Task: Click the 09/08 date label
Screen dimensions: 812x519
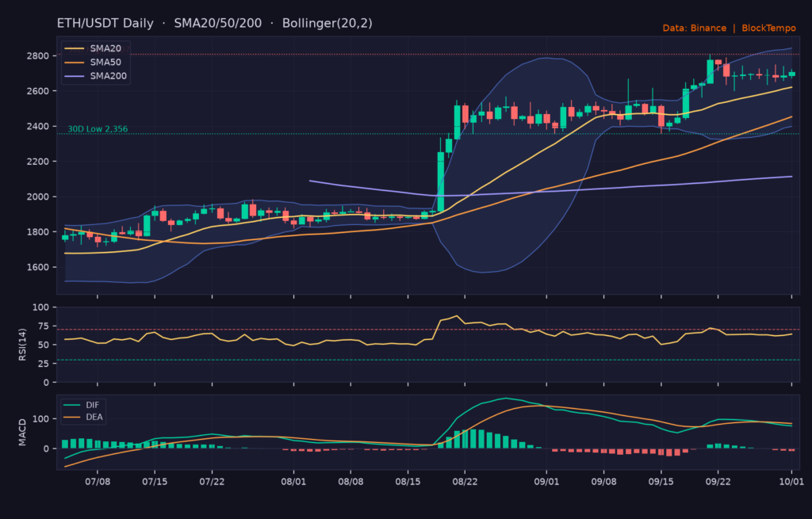Action: 603,482
